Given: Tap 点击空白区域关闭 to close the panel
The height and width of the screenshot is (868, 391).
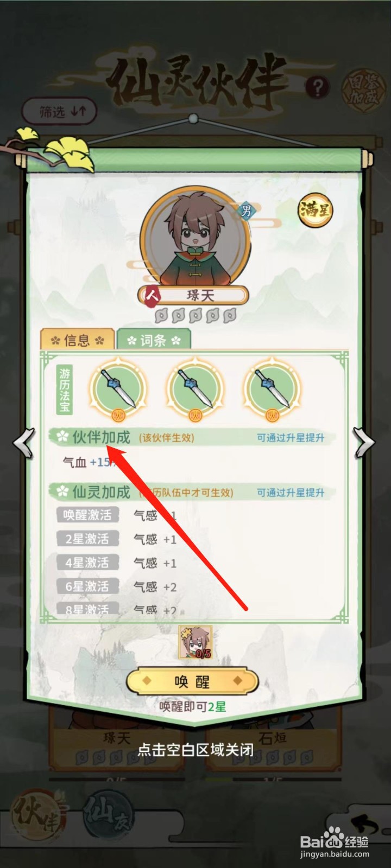Looking at the screenshot, I should (x=195, y=750).
